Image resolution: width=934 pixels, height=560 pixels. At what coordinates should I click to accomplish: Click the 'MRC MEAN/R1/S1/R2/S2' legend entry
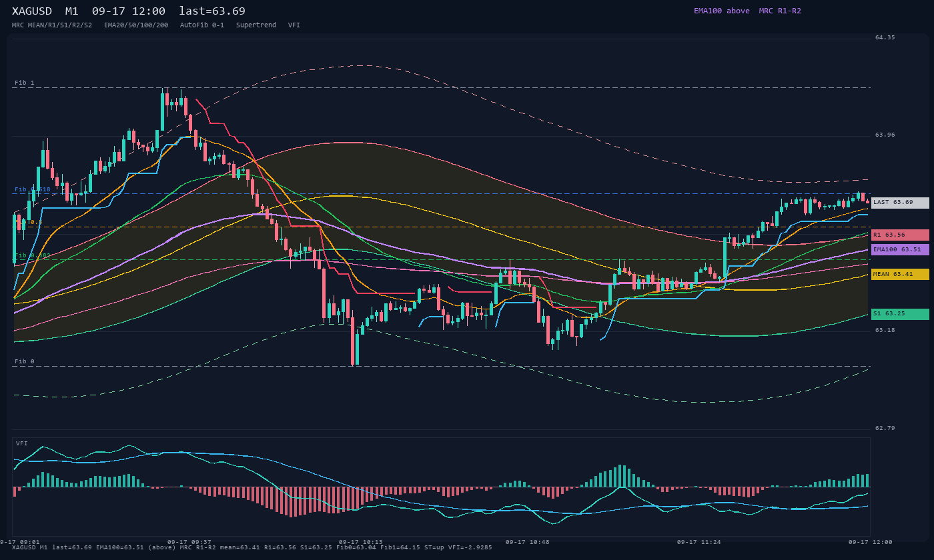(x=52, y=25)
